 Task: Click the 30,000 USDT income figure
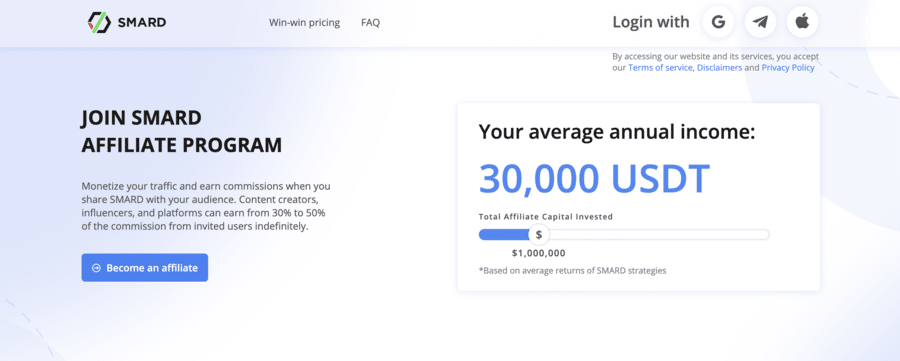point(595,178)
